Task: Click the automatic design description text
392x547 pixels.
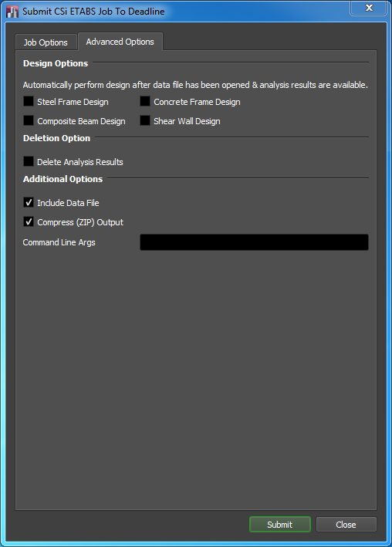Action: [x=195, y=85]
